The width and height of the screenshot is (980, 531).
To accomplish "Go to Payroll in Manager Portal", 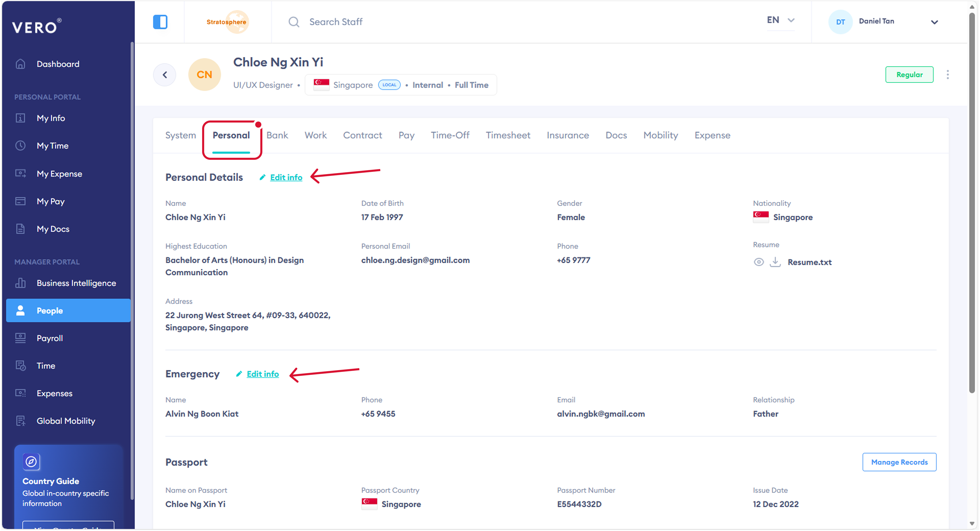I will tap(50, 339).
